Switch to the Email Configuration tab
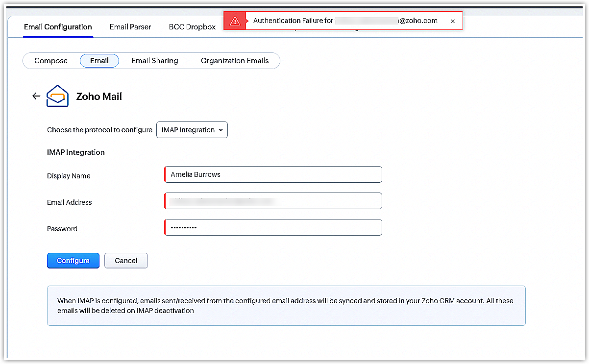 58,27
